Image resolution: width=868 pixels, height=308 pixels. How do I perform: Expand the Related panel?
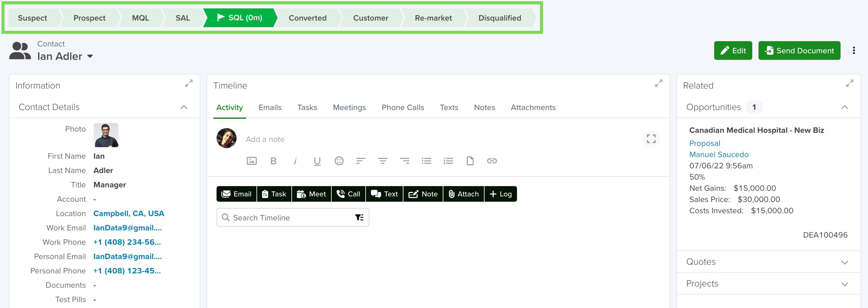[x=850, y=83]
